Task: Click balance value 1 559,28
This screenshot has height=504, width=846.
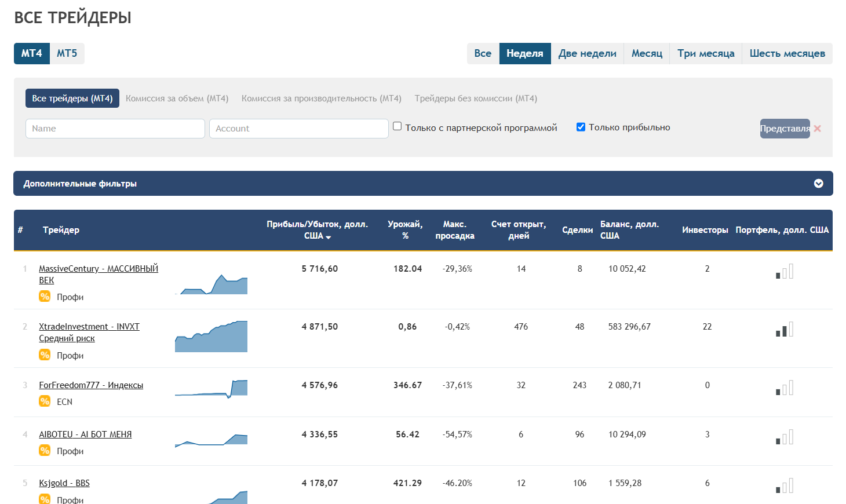Action: pyautogui.click(x=625, y=483)
